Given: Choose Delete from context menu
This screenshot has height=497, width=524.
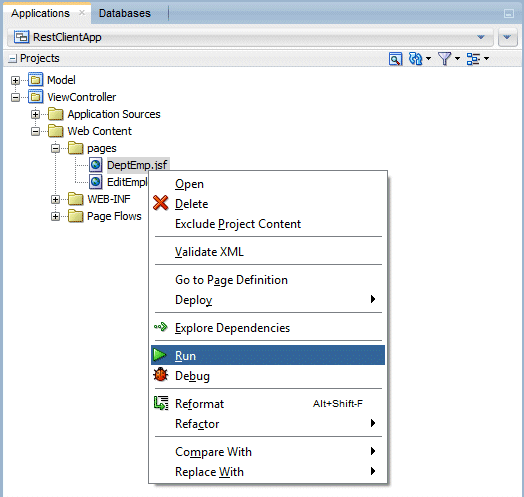Looking at the screenshot, I should (x=268, y=204).
